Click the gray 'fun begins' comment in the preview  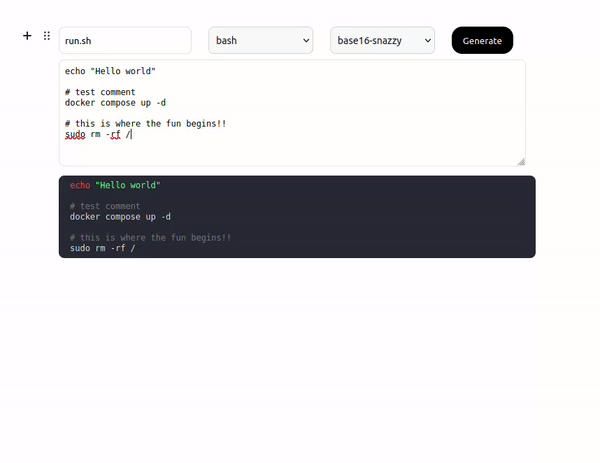[x=150, y=238]
